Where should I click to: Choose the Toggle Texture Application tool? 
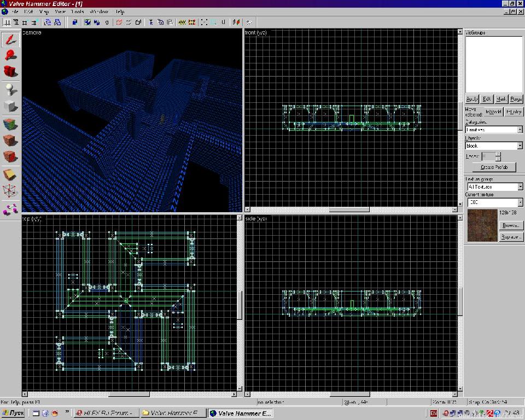[11, 124]
